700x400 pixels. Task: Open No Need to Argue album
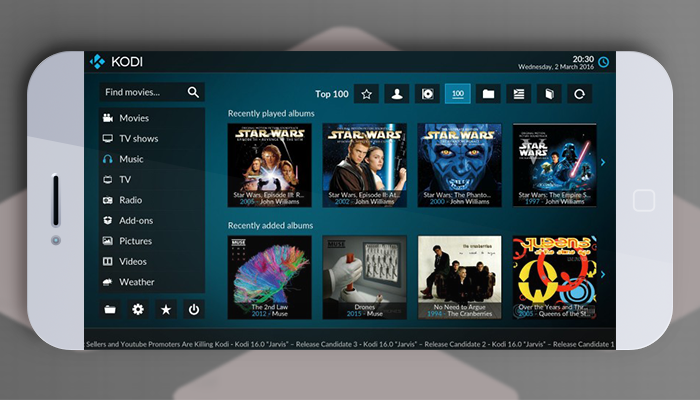(x=459, y=277)
